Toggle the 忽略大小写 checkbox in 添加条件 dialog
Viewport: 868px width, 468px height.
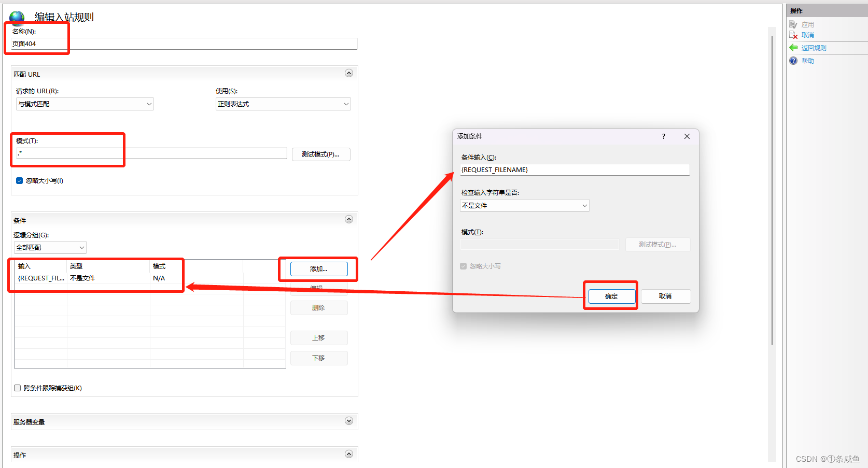(463, 266)
